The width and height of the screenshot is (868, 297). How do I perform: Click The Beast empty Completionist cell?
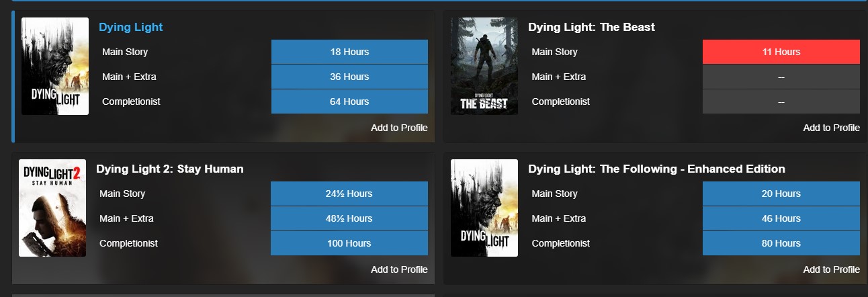tap(781, 101)
